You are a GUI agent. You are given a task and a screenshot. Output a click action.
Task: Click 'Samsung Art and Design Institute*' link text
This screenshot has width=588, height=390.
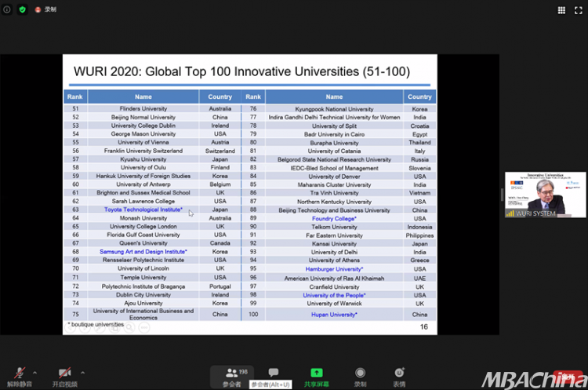[143, 251]
